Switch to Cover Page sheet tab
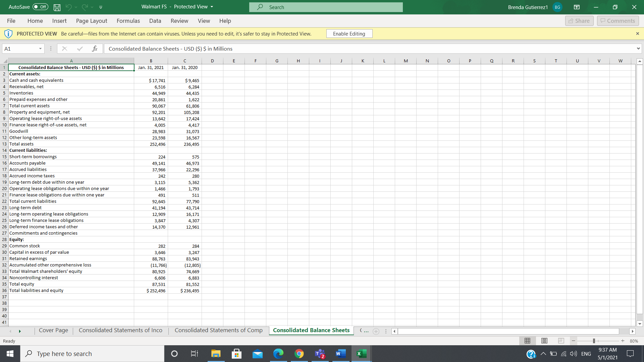 tap(53, 330)
